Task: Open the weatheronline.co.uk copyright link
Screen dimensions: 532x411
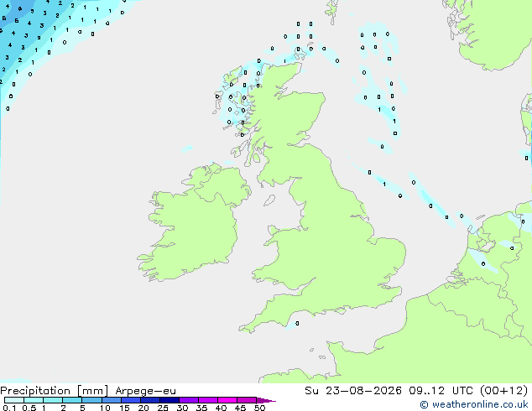Action: coord(474,404)
